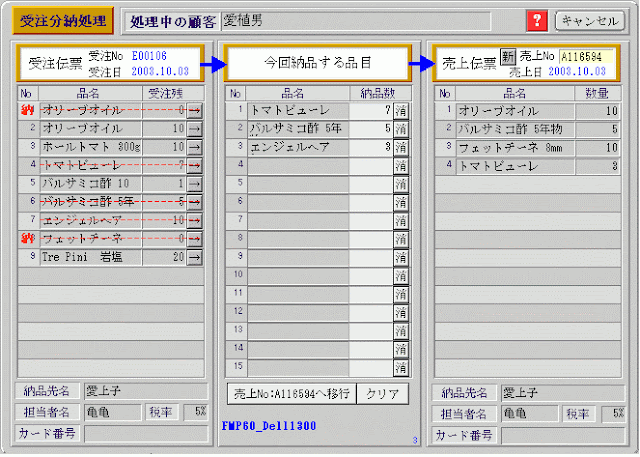Click arrow button for 納-marked オリーブオイル row with 0
Screen dimensions: 640x457
coord(195,111)
